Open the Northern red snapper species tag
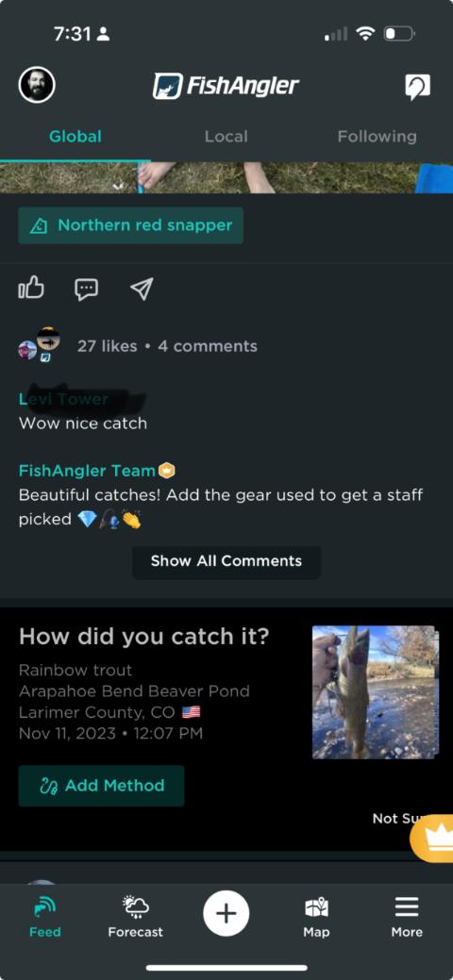 pyautogui.click(x=131, y=225)
